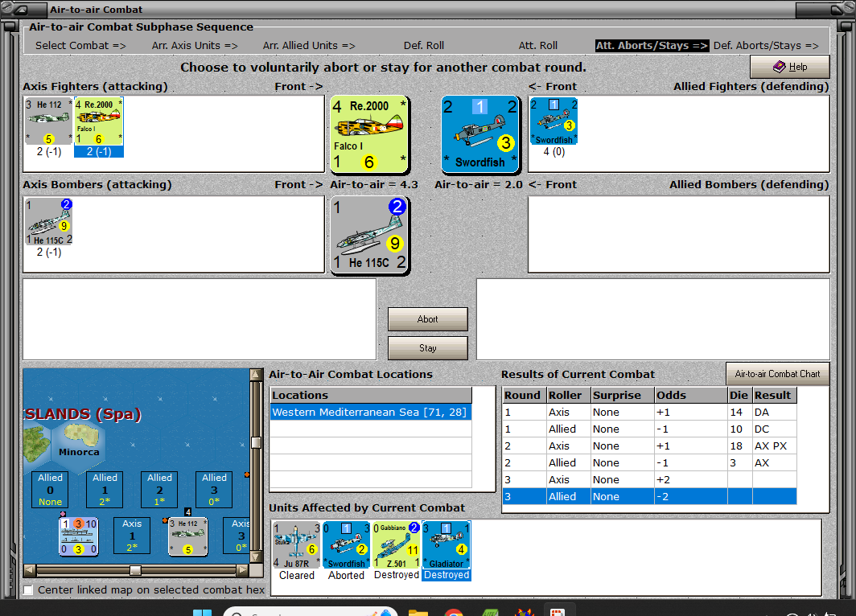Select round 2 Allied row with die 3
This screenshot has width=856, height=616.
(649, 462)
